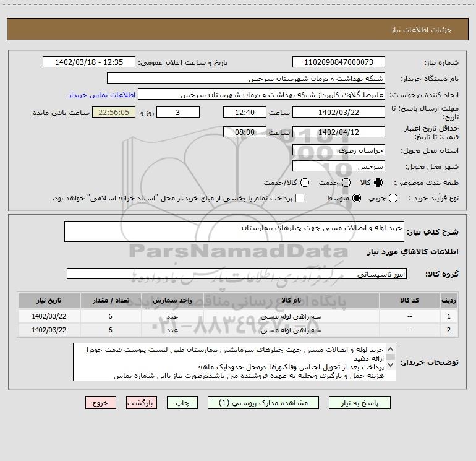Click row 1 need date 1402/03/22
Screen dimensions: 476x461
click(49, 316)
